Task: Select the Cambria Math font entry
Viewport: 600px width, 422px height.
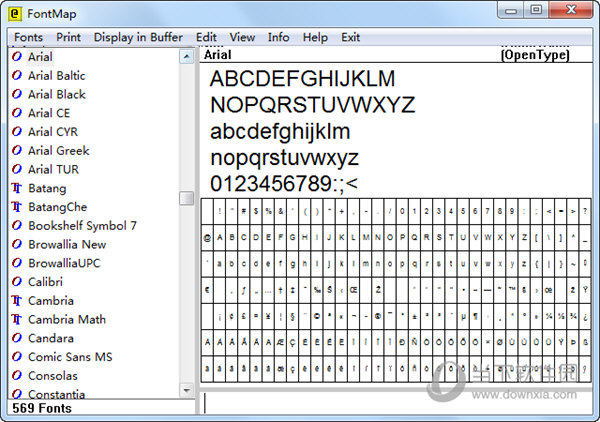Action: pos(67,319)
